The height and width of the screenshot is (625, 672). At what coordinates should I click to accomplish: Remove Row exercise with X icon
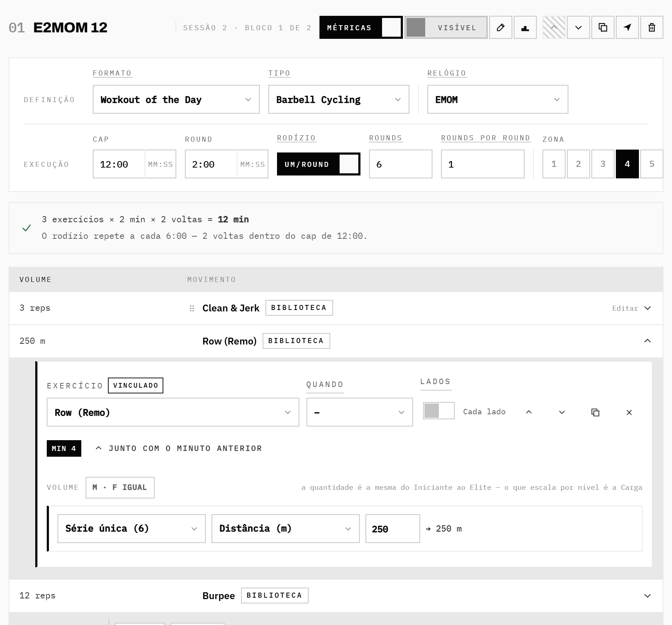tap(629, 412)
